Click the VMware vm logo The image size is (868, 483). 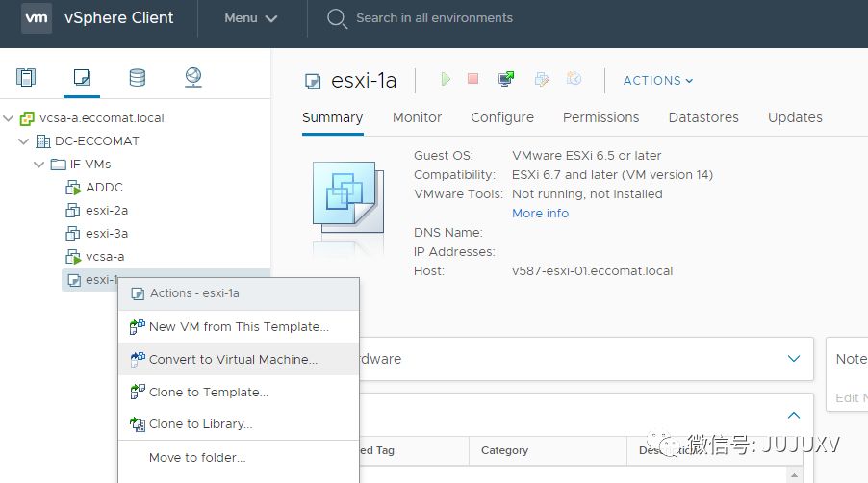point(37,17)
